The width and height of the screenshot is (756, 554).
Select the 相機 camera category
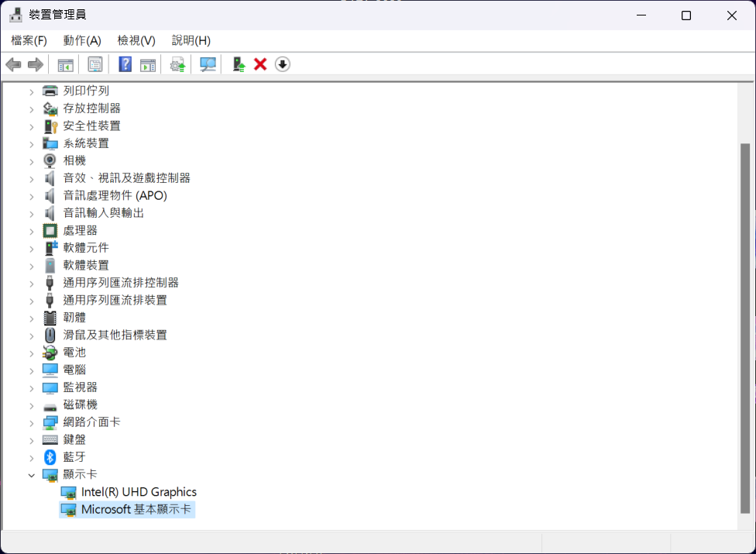[74, 160]
